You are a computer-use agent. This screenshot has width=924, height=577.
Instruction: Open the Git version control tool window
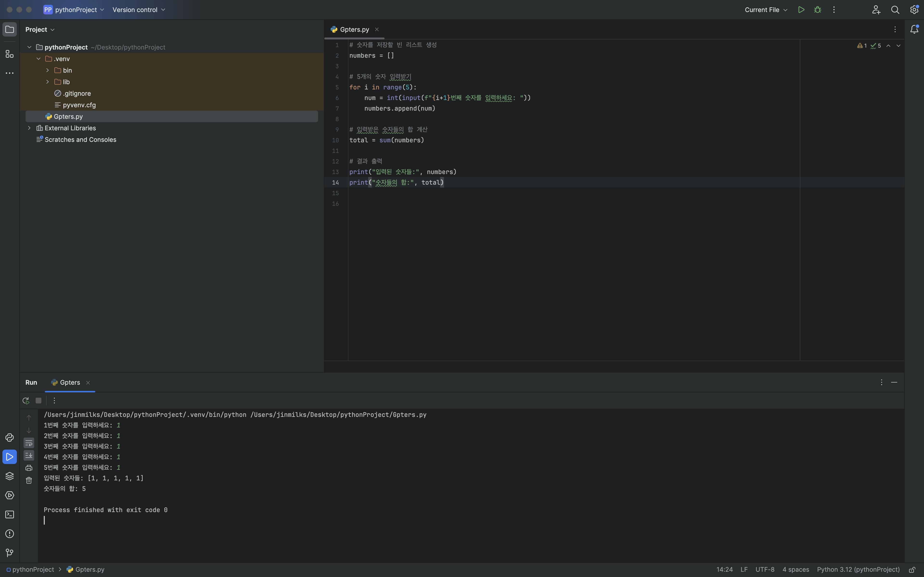point(10,552)
